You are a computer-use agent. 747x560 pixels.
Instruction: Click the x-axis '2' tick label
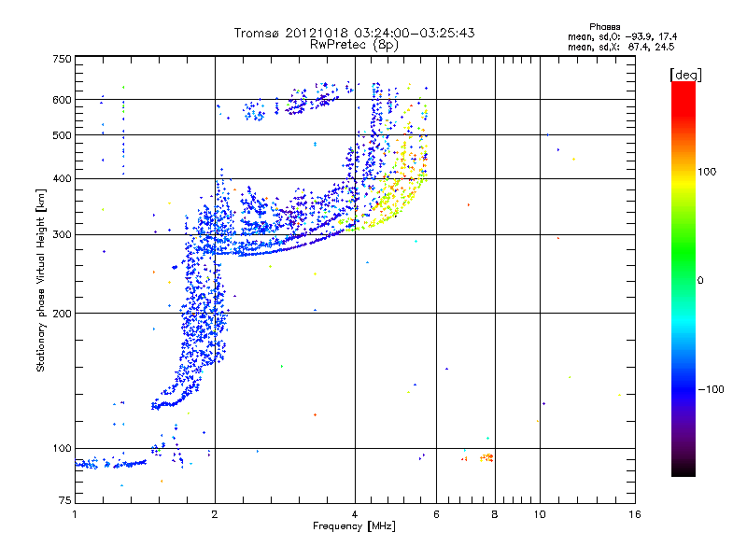tap(215, 514)
